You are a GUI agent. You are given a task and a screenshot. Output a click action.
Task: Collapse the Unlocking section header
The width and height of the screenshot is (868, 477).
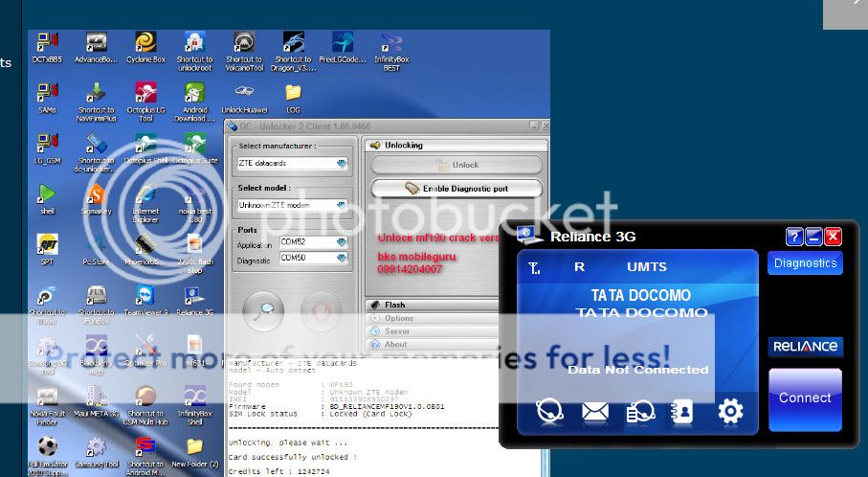coord(456,146)
